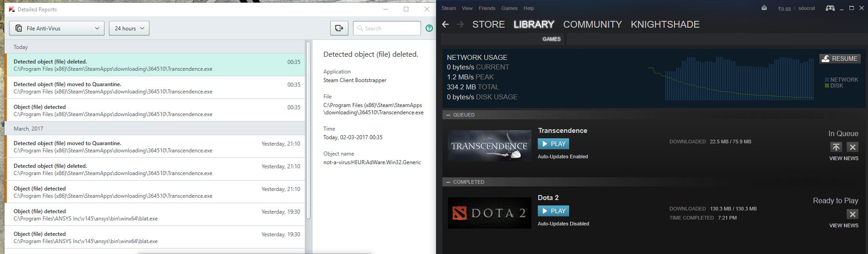This screenshot has width=868, height=254.
Task: Click 'Auto-Updates Enabled' under Transcendence
Action: click(563, 156)
